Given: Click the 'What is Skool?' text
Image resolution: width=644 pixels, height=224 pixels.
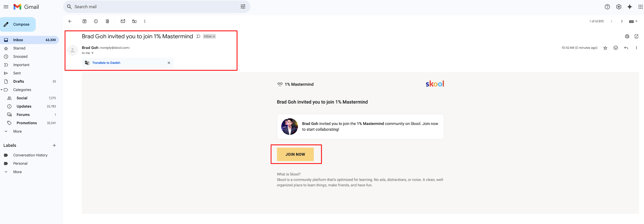Looking at the screenshot, I should pyautogui.click(x=289, y=174).
